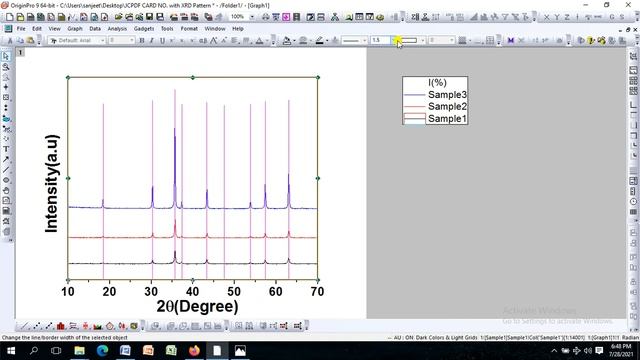This screenshot has height=360, width=640.
Task: Open the Data menu
Action: coord(95,29)
